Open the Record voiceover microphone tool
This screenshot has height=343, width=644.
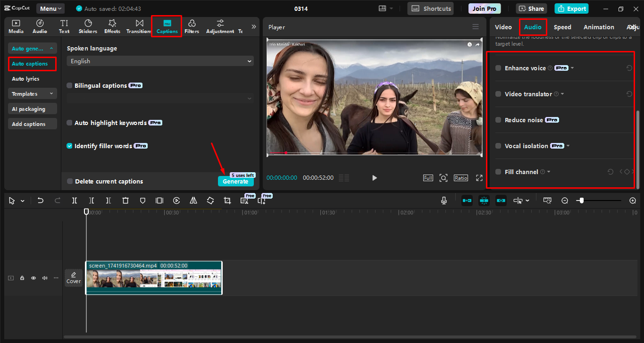click(443, 201)
